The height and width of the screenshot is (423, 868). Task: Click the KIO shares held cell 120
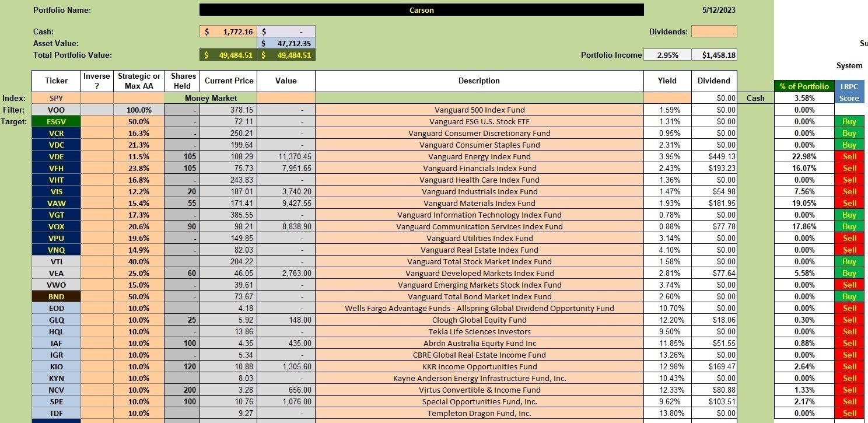182,366
